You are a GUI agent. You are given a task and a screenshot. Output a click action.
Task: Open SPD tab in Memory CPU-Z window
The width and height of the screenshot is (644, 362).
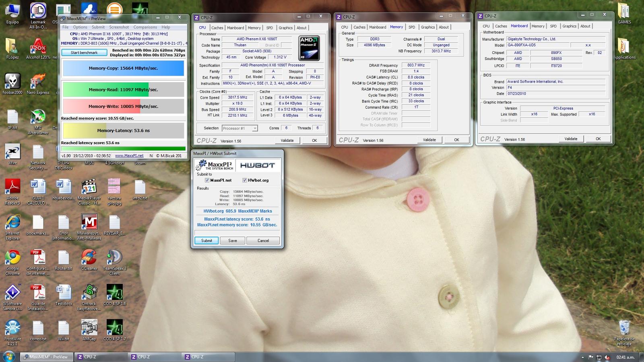click(412, 27)
